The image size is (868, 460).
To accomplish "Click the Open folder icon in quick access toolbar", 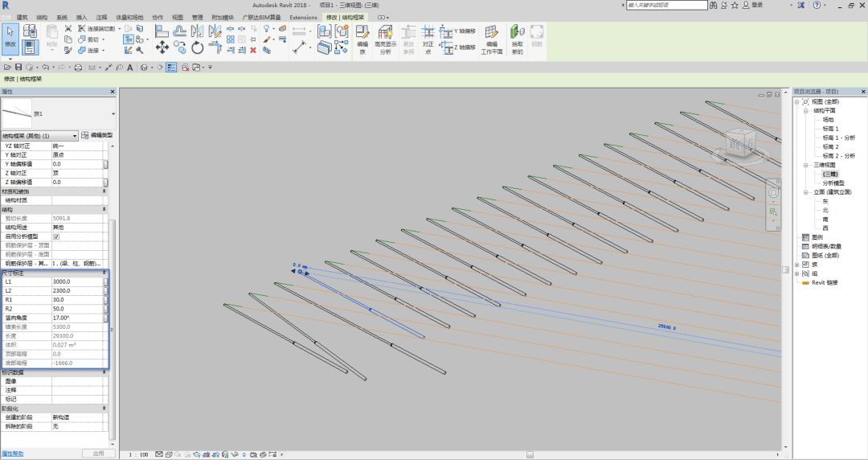I will point(7,67).
